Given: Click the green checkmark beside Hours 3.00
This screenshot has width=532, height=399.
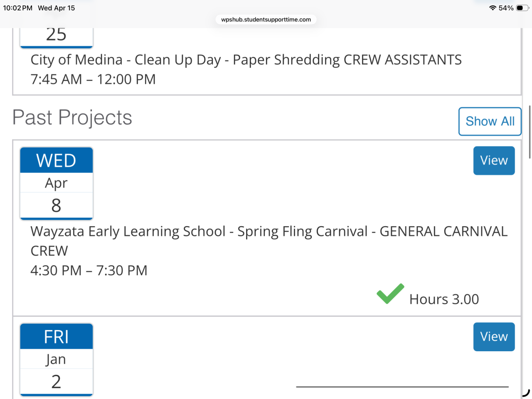Looking at the screenshot, I should (x=390, y=294).
